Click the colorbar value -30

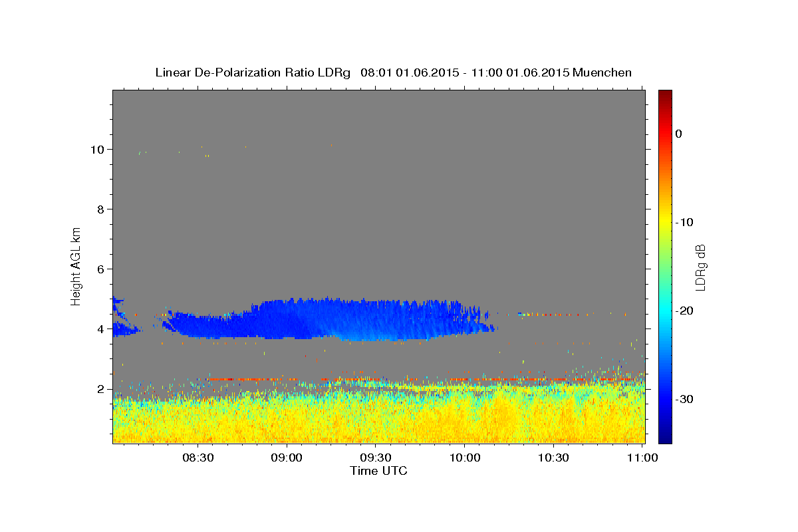pos(685,399)
